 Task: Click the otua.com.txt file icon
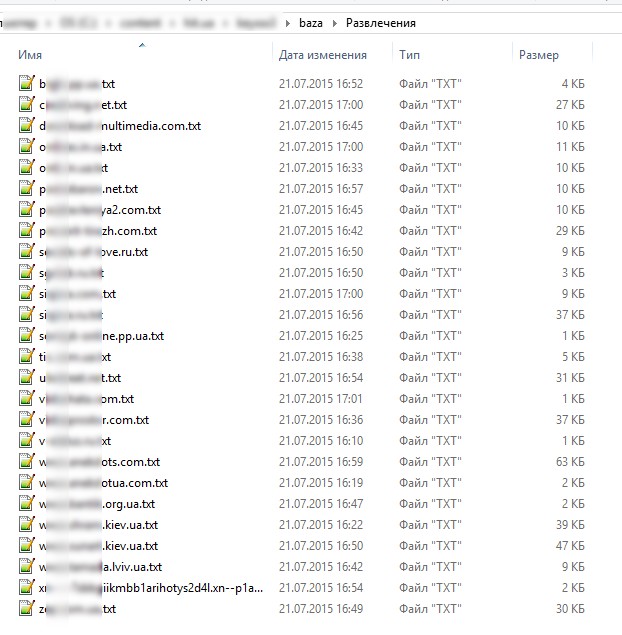click(27, 482)
